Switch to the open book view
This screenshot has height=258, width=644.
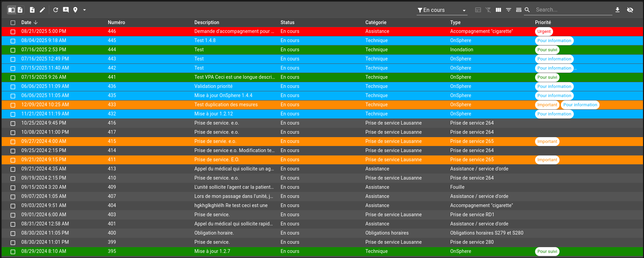12,10
